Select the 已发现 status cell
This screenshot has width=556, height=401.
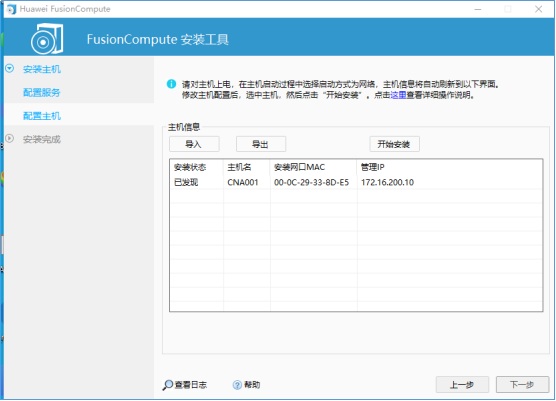point(186,182)
